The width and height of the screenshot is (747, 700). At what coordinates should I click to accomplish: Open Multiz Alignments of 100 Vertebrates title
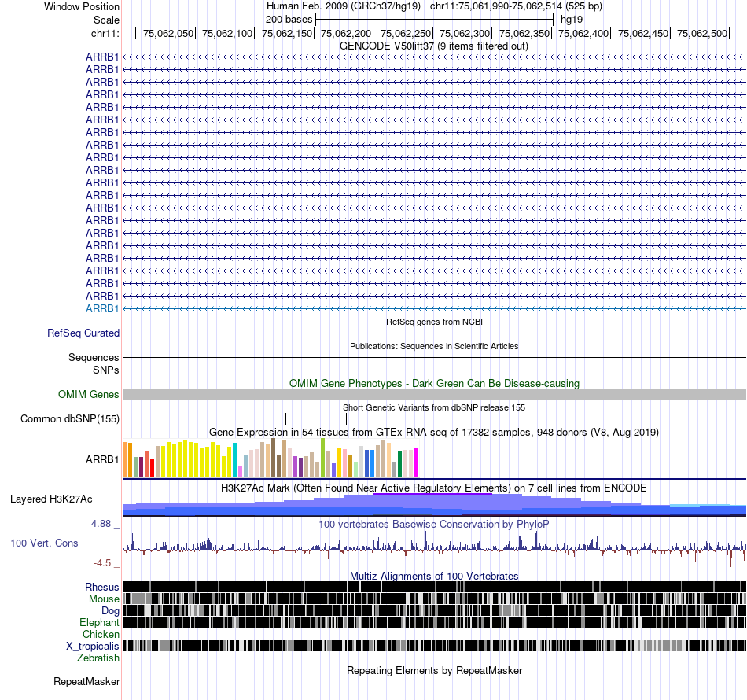pyautogui.click(x=434, y=576)
